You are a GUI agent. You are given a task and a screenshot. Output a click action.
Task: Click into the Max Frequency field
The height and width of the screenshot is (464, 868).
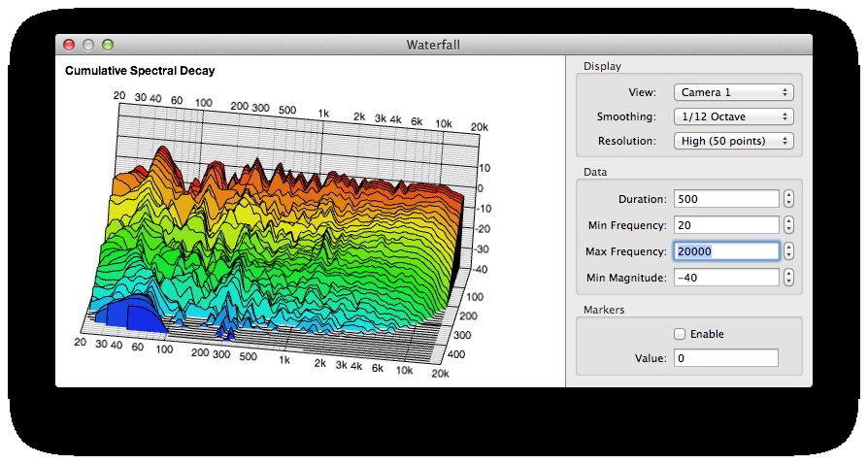tap(726, 251)
